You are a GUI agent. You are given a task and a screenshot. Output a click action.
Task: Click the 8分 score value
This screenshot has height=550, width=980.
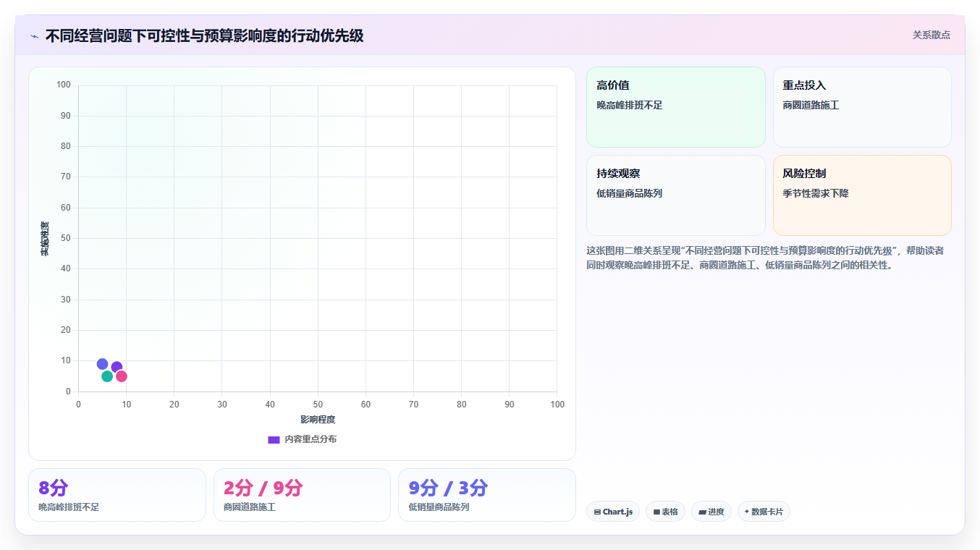pyautogui.click(x=53, y=488)
